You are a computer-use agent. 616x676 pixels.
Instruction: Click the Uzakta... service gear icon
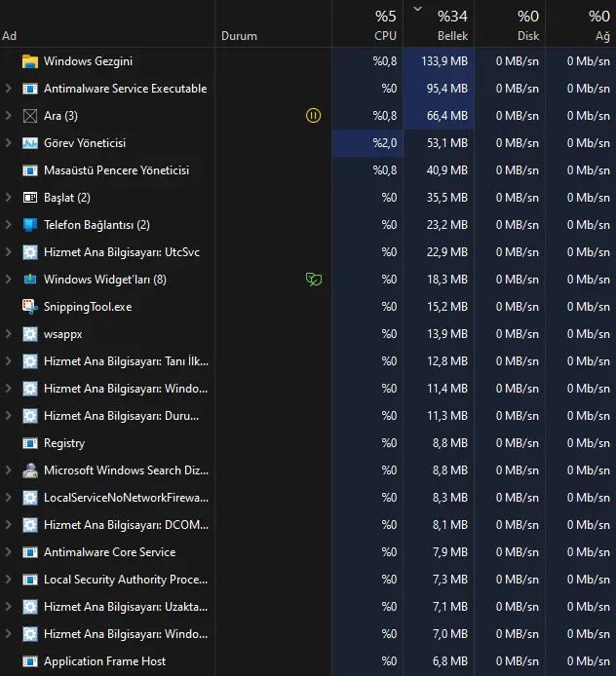(30, 607)
